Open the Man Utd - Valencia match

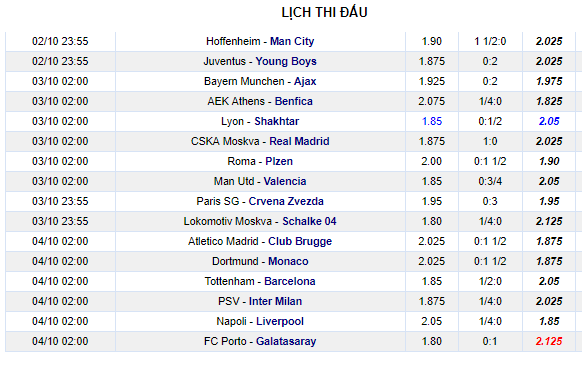tap(260, 181)
